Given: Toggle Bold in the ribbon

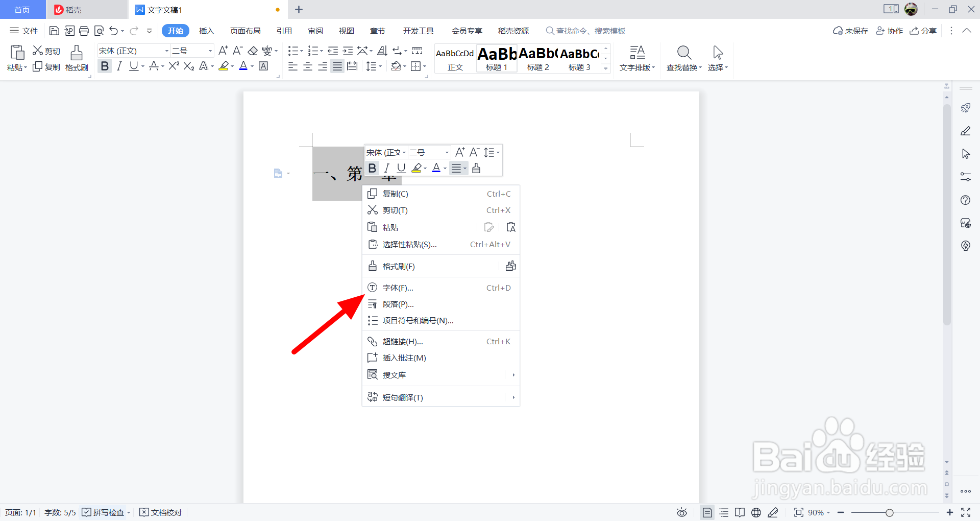Looking at the screenshot, I should [x=105, y=66].
